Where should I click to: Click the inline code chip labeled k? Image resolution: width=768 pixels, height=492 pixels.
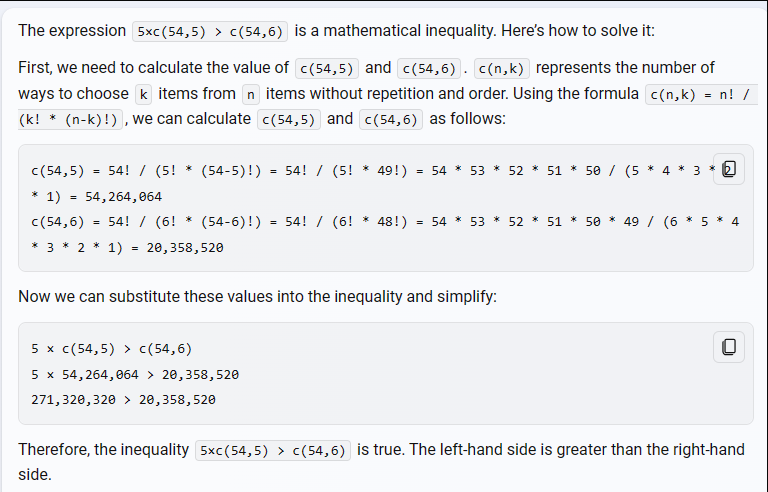click(x=143, y=94)
